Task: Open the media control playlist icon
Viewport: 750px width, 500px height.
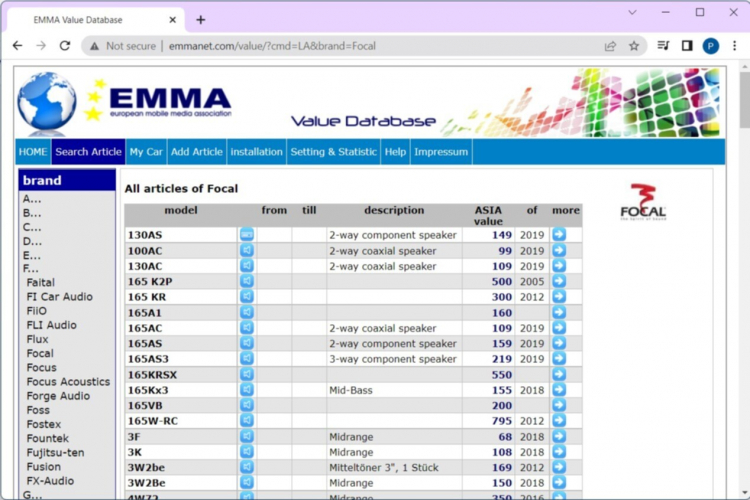Action: click(x=663, y=46)
